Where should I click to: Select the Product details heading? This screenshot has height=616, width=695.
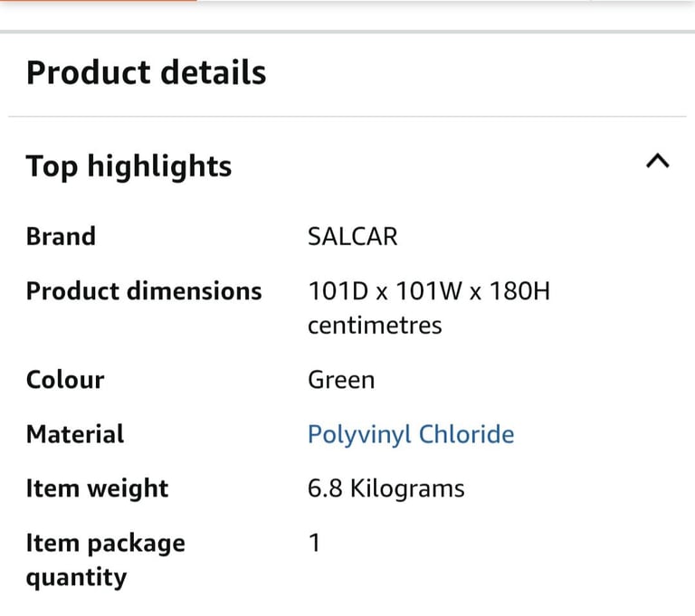pyautogui.click(x=147, y=72)
